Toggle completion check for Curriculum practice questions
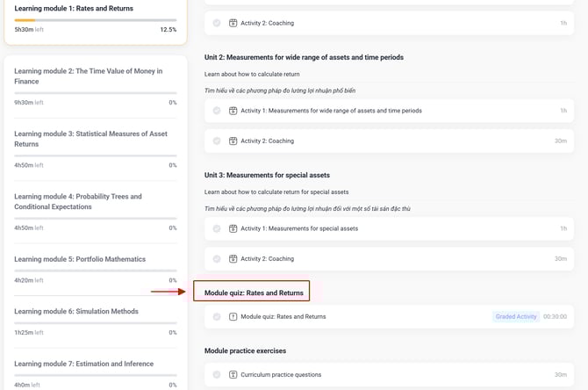 (217, 374)
